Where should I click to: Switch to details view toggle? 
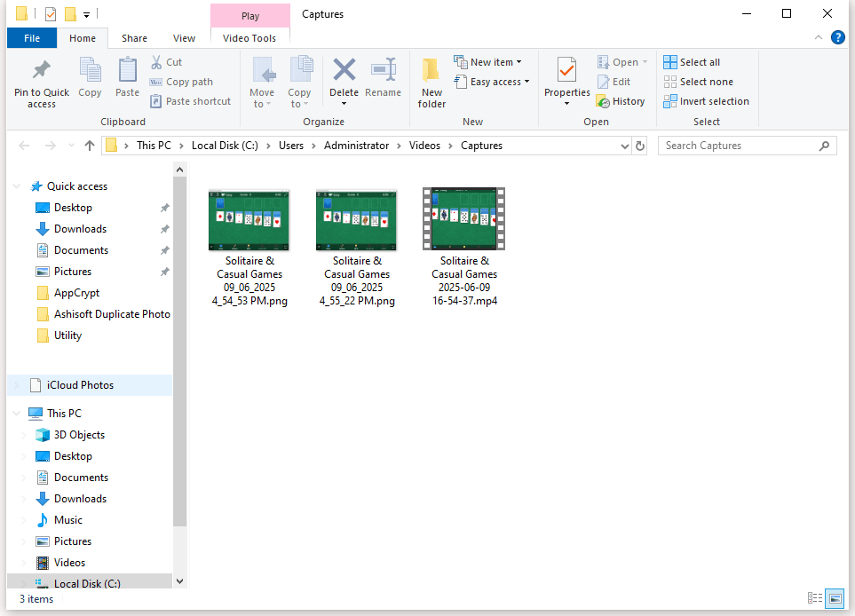click(x=814, y=598)
